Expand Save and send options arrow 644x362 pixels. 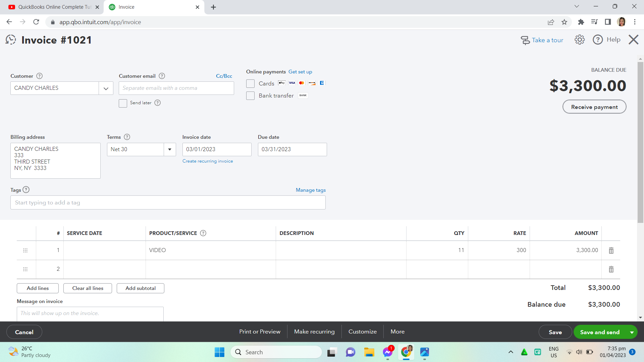(632, 332)
